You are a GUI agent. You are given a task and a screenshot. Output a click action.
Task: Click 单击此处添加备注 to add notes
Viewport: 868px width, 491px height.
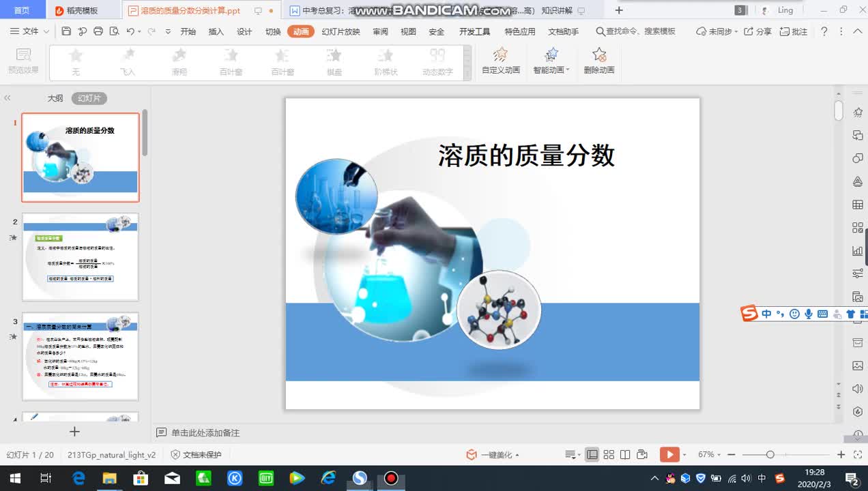[x=205, y=432]
